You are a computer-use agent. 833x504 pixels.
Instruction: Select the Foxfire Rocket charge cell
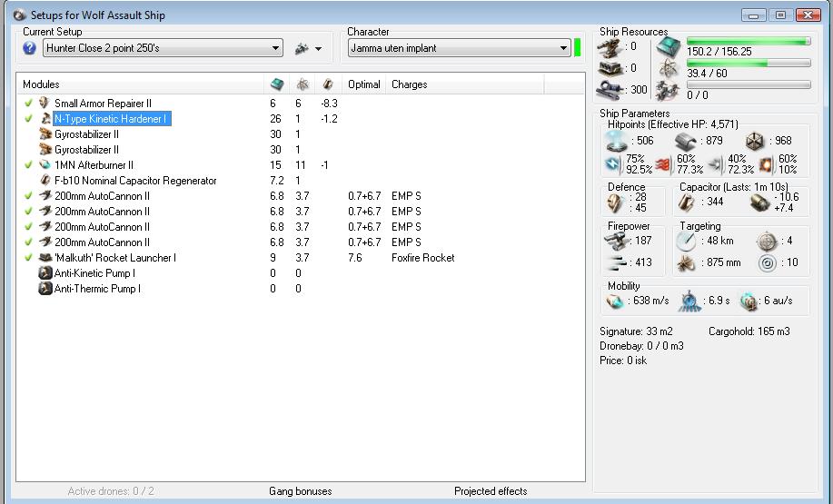coord(423,258)
